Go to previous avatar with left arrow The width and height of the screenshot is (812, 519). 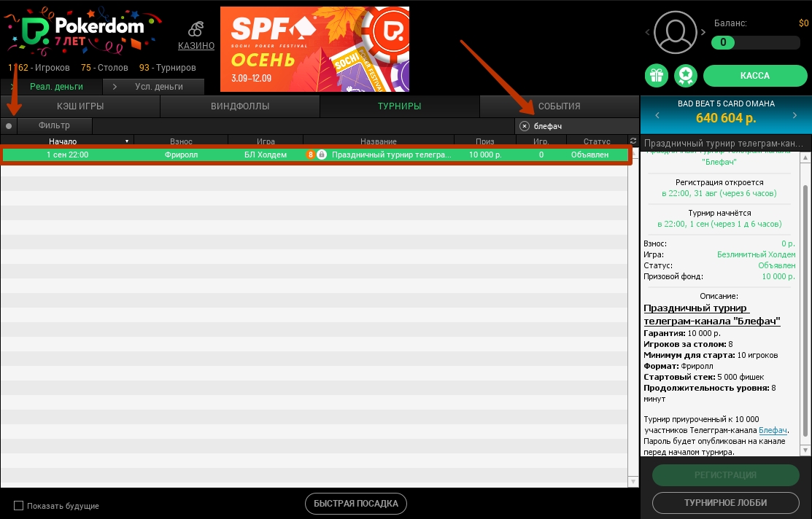click(647, 32)
